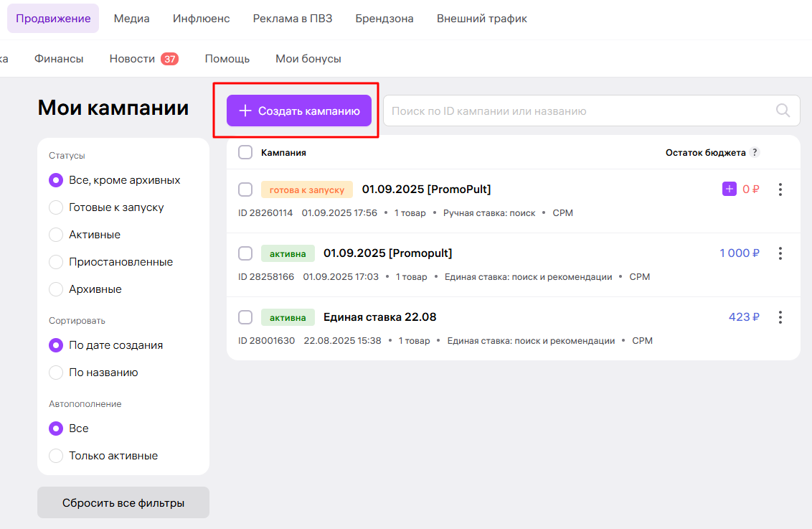The image size is (812, 529).
Task: Open the Единая ставка 22.08 campaign title
Action: pyautogui.click(x=379, y=317)
